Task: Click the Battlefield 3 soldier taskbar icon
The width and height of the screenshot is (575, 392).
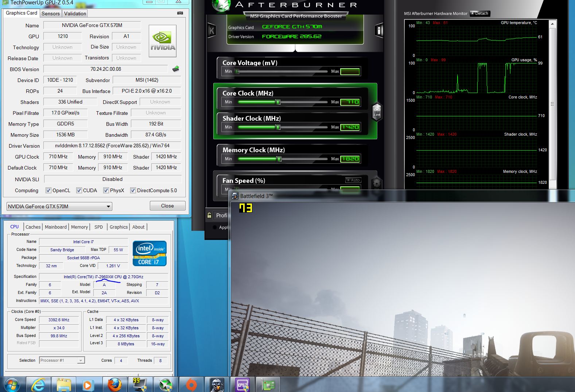Action: point(217,385)
